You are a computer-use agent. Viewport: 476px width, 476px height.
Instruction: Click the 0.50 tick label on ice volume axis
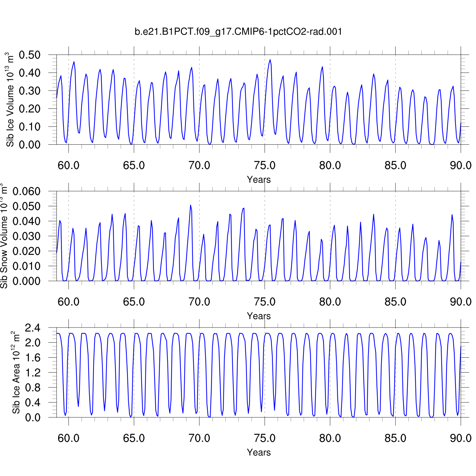pyautogui.click(x=30, y=55)
